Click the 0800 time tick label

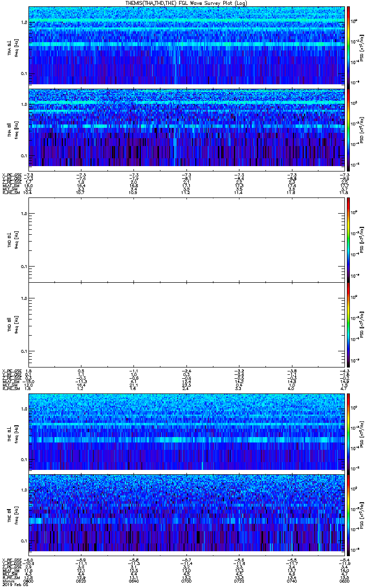pyautogui.click(x=344, y=581)
